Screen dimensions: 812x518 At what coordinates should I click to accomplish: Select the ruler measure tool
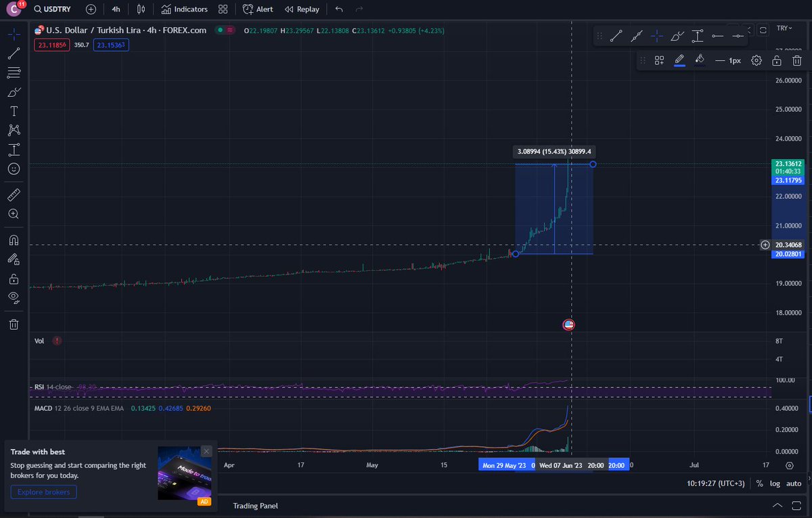[14, 195]
